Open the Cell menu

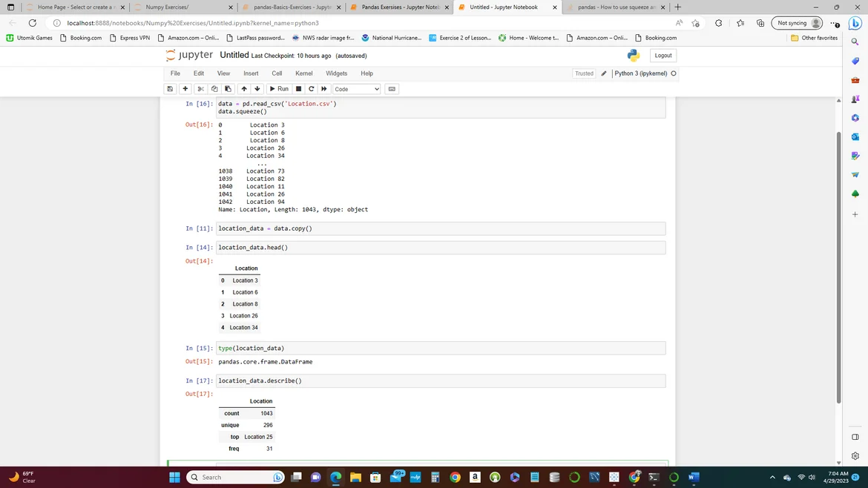tap(277, 73)
